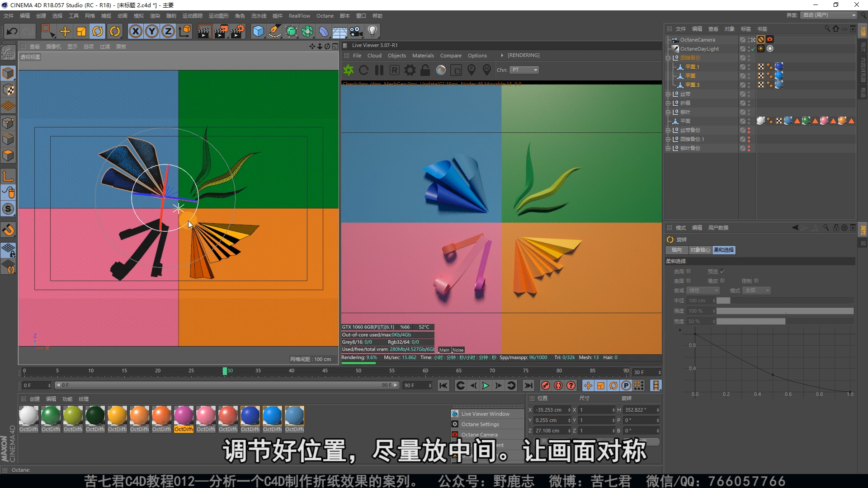The image size is (868, 488).
Task: Toggle the Live Viewer lock resolution icon
Action: pos(425,70)
